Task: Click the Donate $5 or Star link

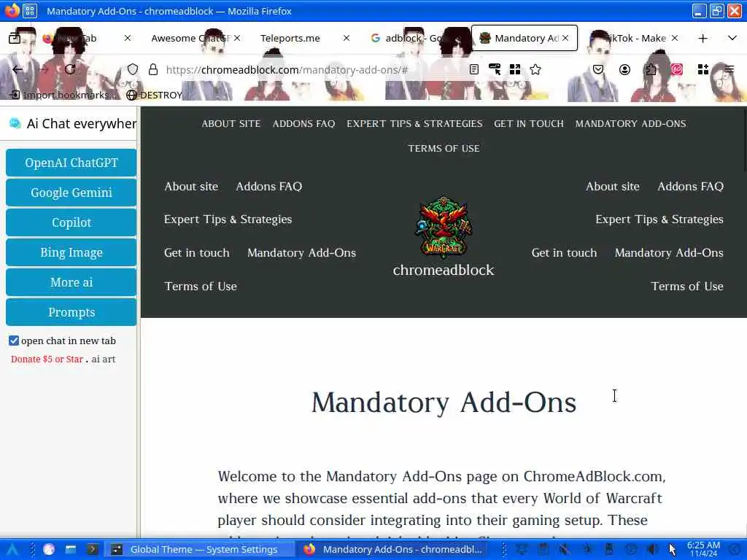Action: 47,359
